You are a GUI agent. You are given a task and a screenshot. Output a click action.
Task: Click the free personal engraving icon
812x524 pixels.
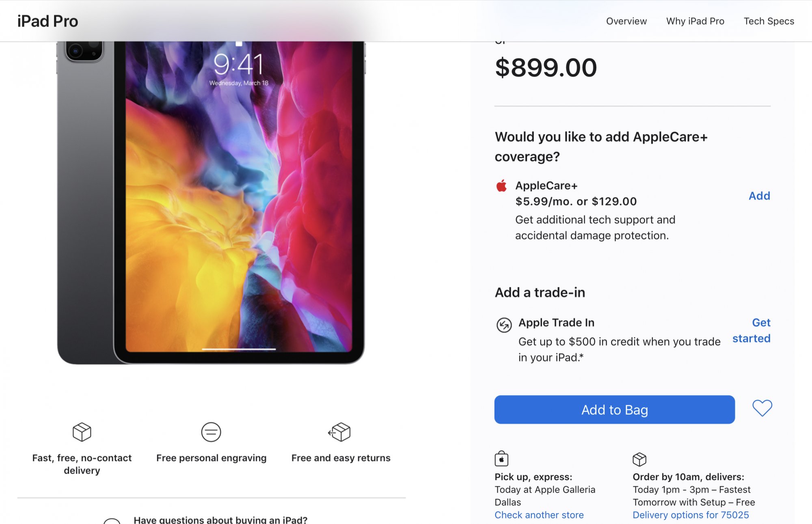[211, 432]
